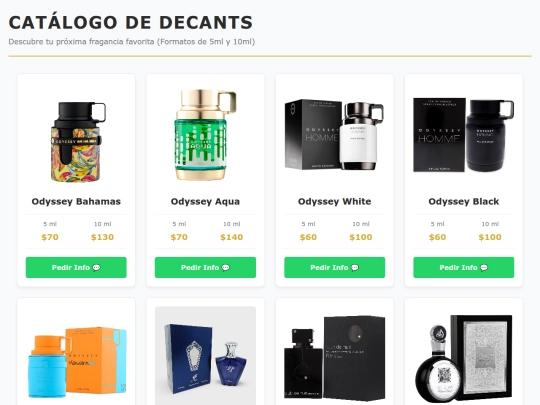Open the orange Mandarin Sky perfume image
The width and height of the screenshot is (540, 405).
(x=76, y=357)
